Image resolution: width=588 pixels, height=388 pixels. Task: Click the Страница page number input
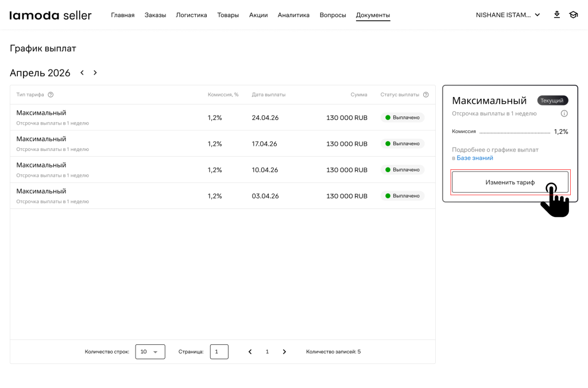[219, 352]
